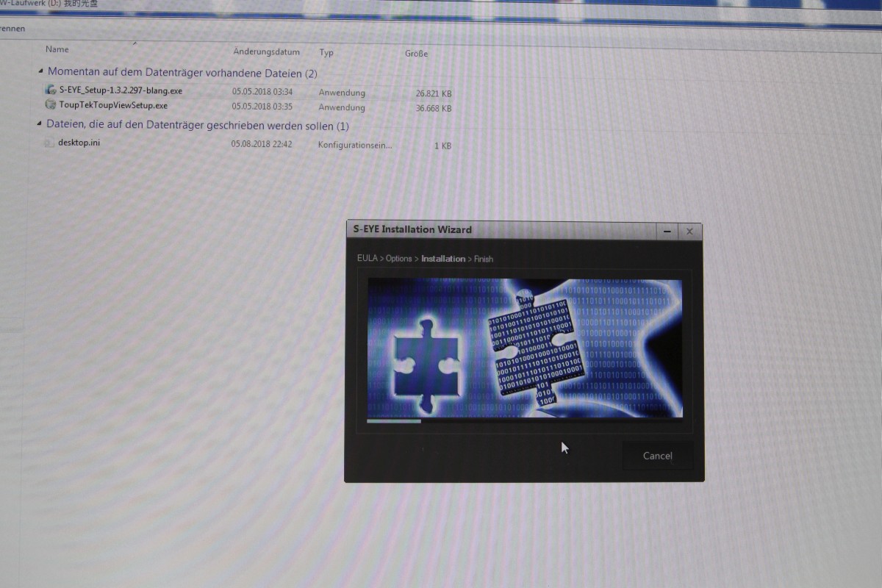
Task: Sort by the Größe column header
Action: pos(416,54)
